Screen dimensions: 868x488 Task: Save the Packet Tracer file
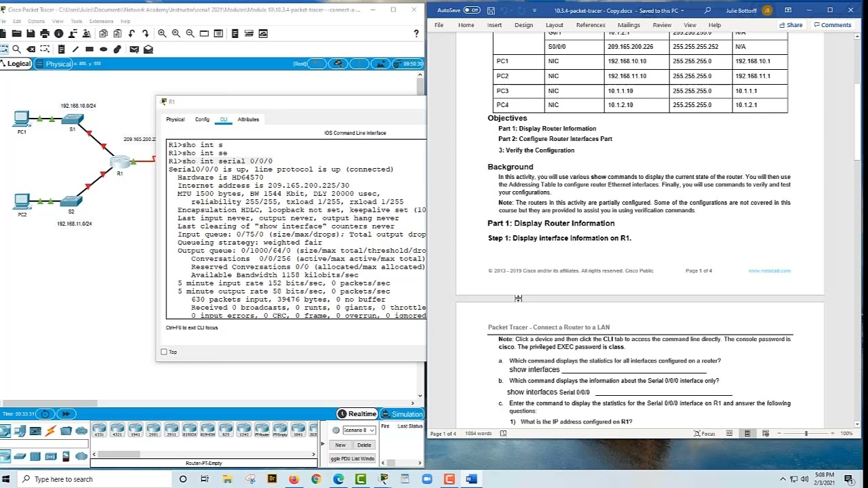pos(31,33)
